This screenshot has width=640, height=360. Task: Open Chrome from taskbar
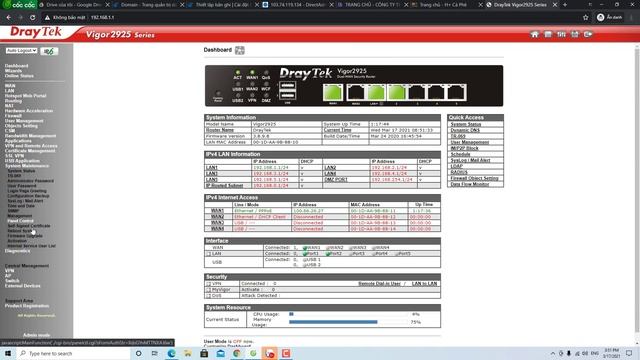coord(237,353)
